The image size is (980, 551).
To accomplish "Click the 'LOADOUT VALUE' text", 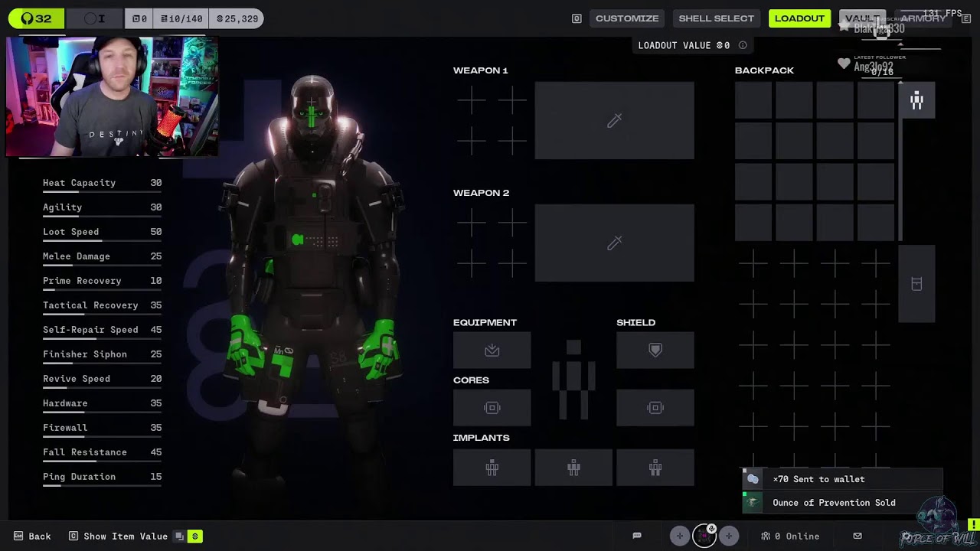I will (x=675, y=45).
